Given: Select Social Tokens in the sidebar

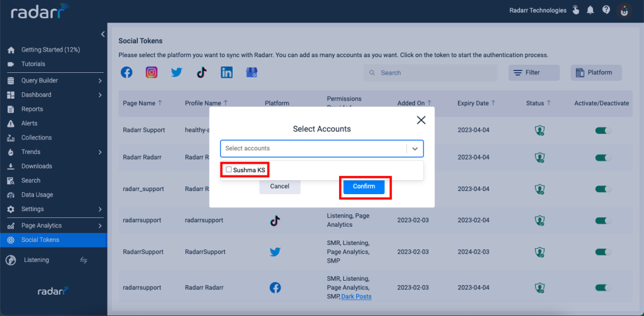Looking at the screenshot, I should coord(53,240).
